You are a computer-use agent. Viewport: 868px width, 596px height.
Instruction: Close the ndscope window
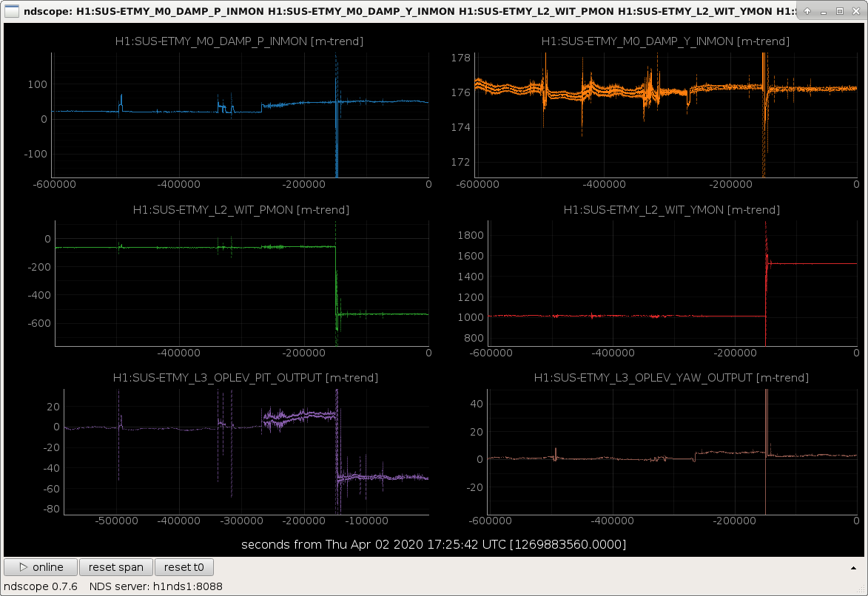pyautogui.click(x=856, y=11)
